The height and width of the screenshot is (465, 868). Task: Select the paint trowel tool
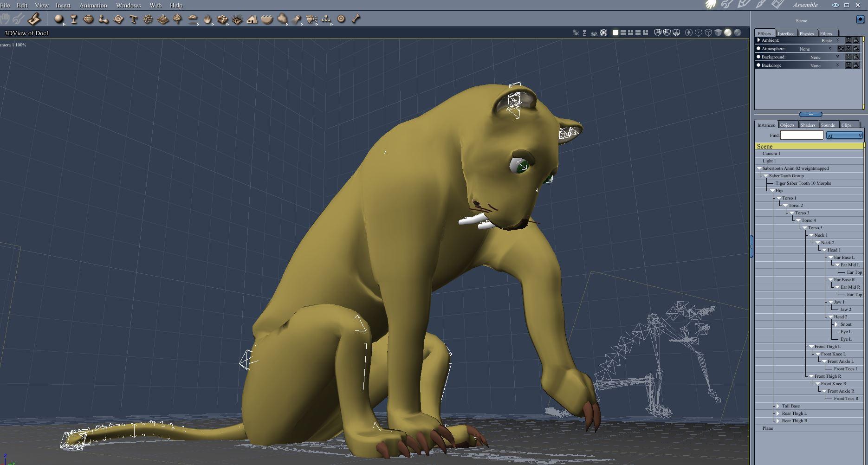(x=34, y=19)
